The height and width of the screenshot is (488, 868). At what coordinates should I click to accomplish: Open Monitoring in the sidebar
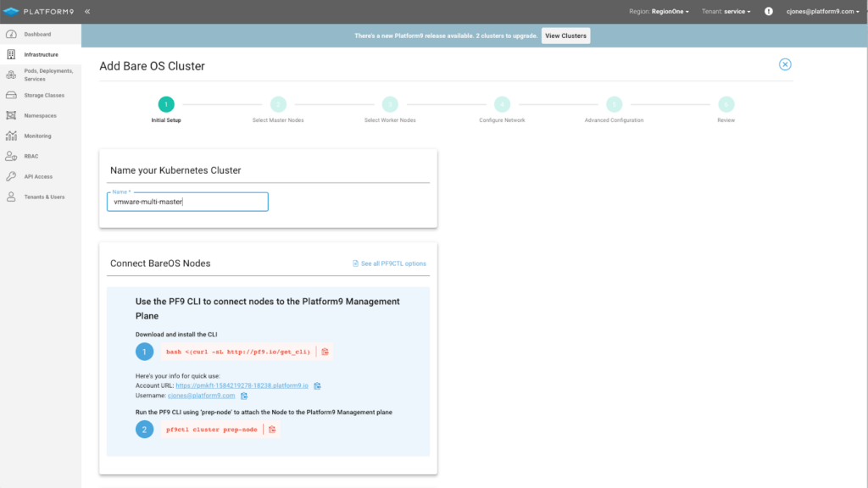[41, 136]
